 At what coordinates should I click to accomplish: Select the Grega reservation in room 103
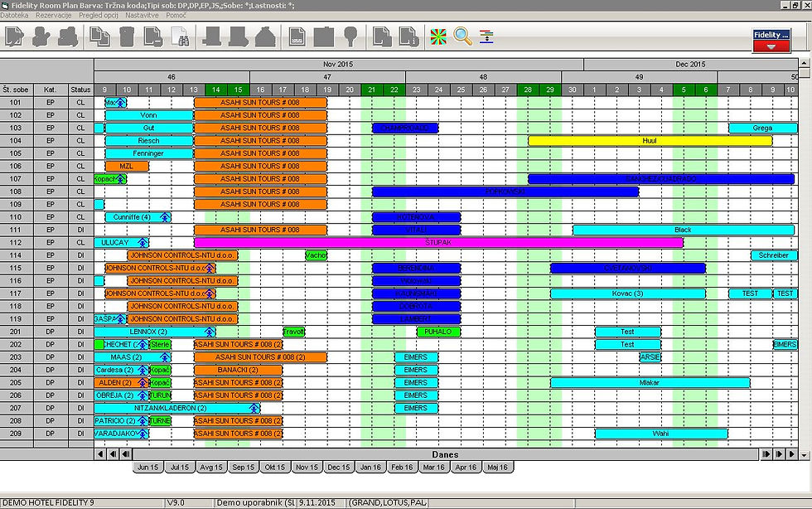tap(763, 128)
